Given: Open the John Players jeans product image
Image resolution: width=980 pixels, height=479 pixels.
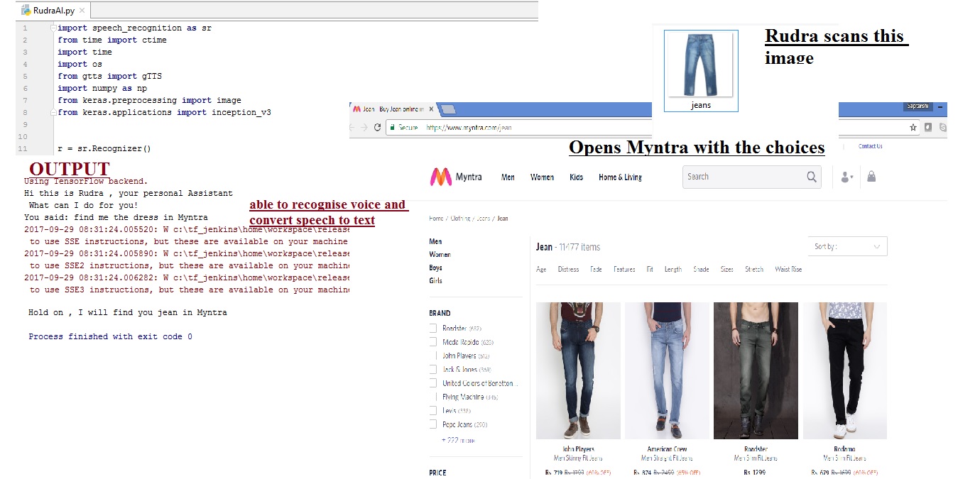Looking at the screenshot, I should 578,370.
